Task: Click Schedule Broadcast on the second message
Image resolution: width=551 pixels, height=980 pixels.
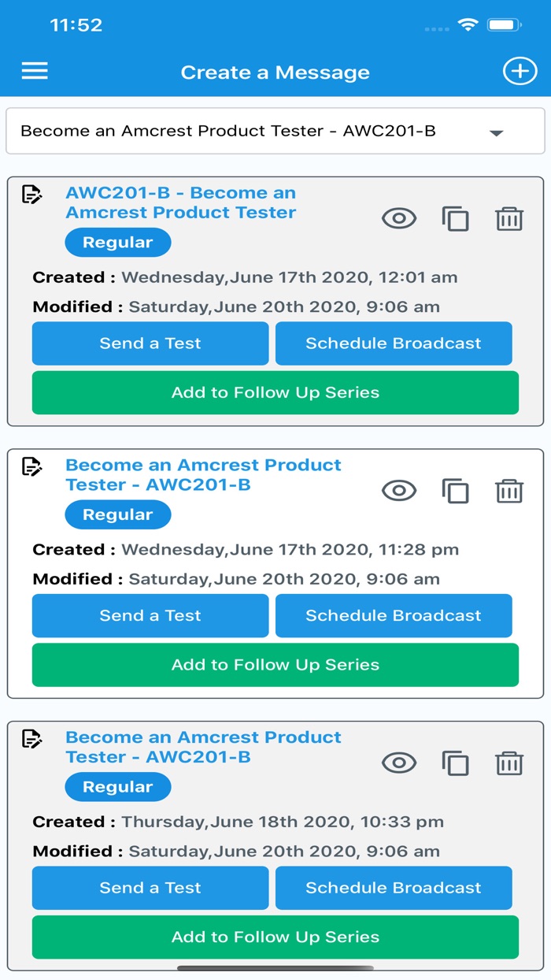Action: click(394, 615)
